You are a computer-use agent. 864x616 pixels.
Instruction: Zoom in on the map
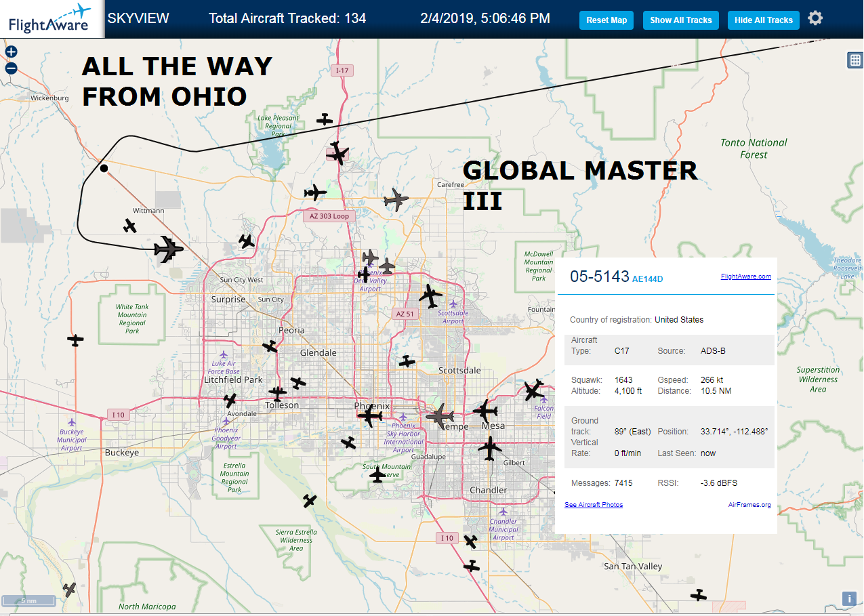tap(11, 52)
